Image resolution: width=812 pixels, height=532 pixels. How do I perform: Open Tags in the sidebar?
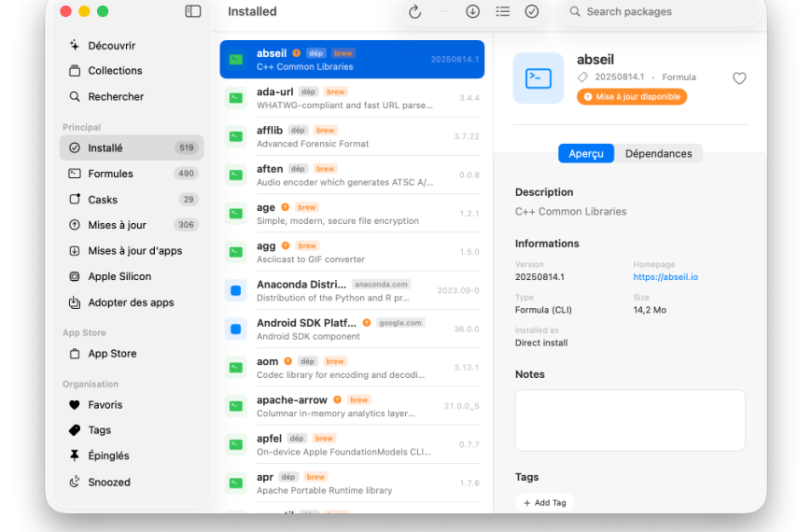pos(132,430)
